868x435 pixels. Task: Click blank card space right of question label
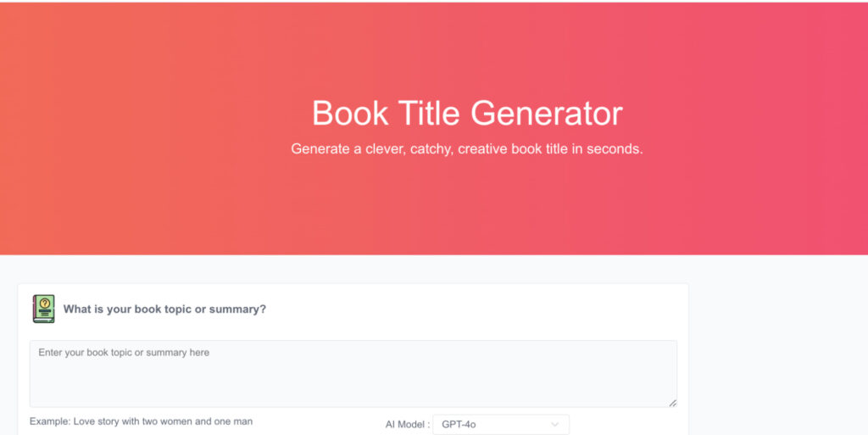tap(475, 310)
